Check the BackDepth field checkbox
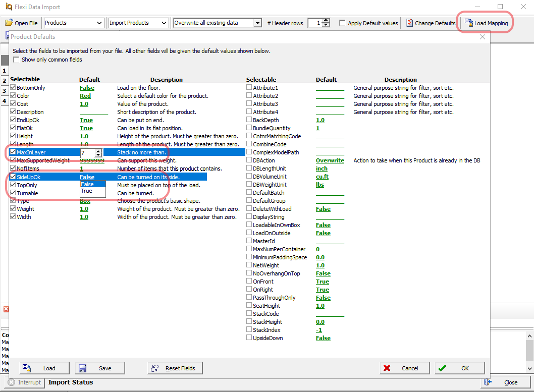 tap(249, 120)
